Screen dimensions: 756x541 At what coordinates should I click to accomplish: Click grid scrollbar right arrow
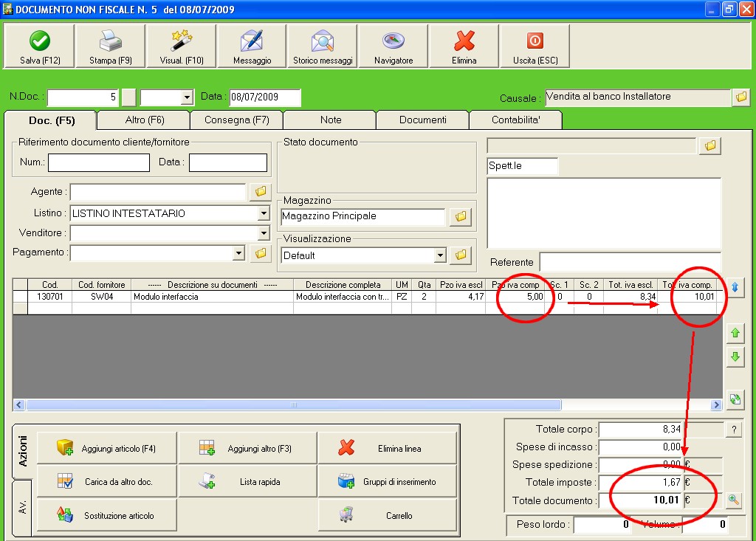point(716,404)
